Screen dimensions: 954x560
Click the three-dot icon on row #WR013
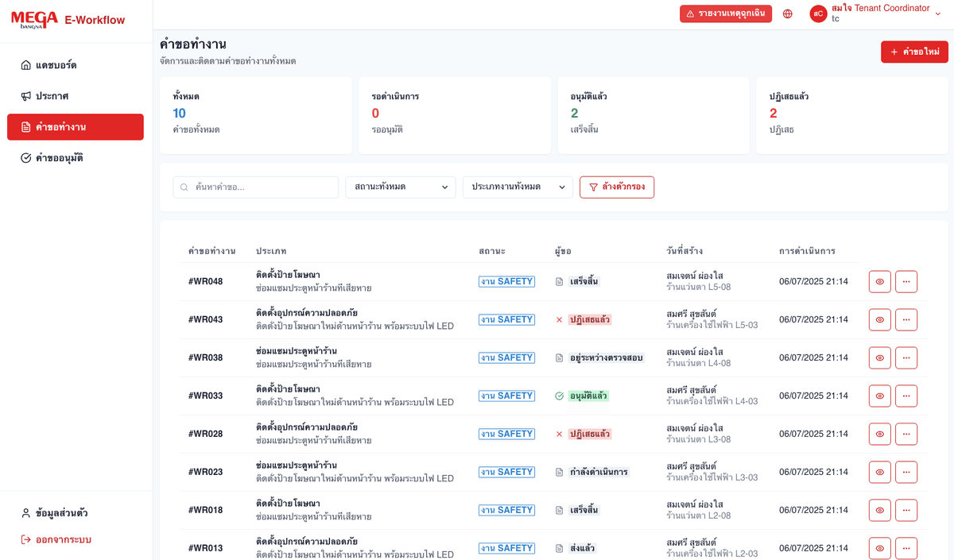coord(906,548)
